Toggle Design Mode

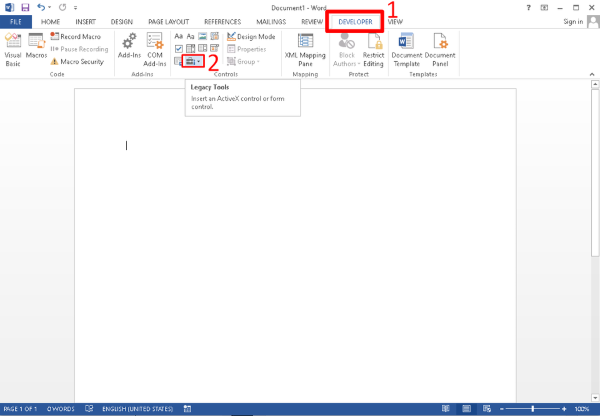click(251, 36)
